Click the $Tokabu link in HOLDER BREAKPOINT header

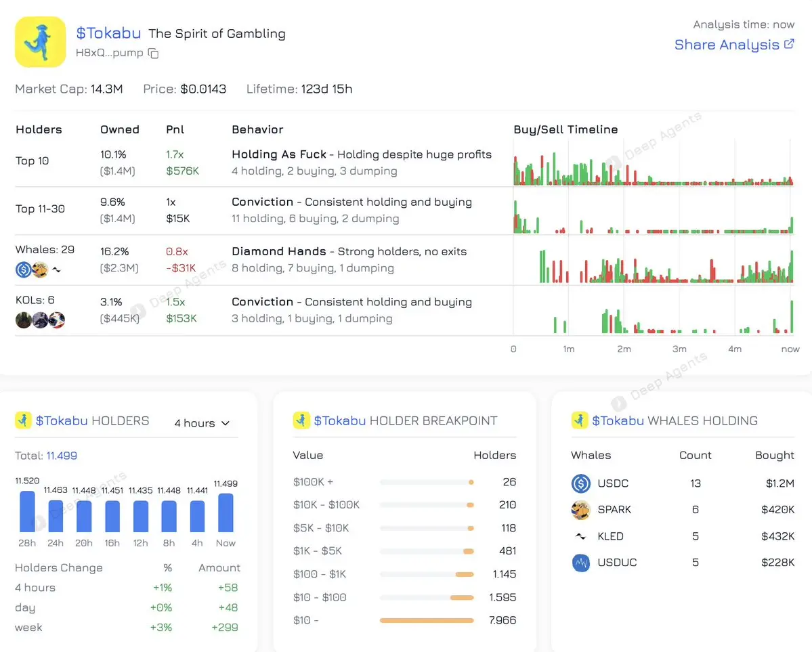point(340,420)
